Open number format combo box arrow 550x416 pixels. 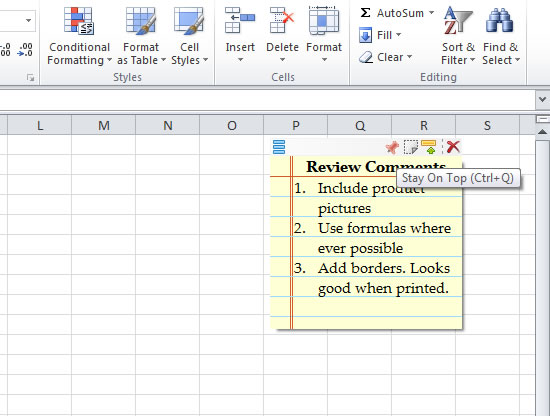[x=28, y=21]
